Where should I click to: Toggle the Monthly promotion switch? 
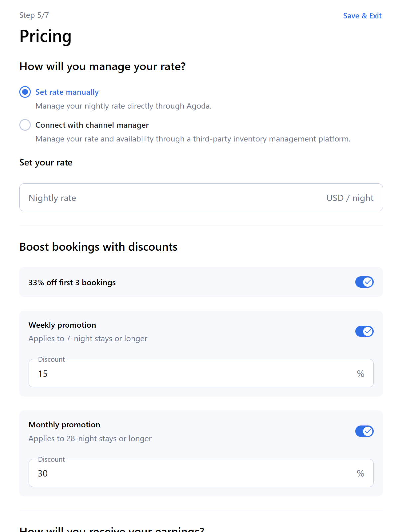pyautogui.click(x=364, y=431)
